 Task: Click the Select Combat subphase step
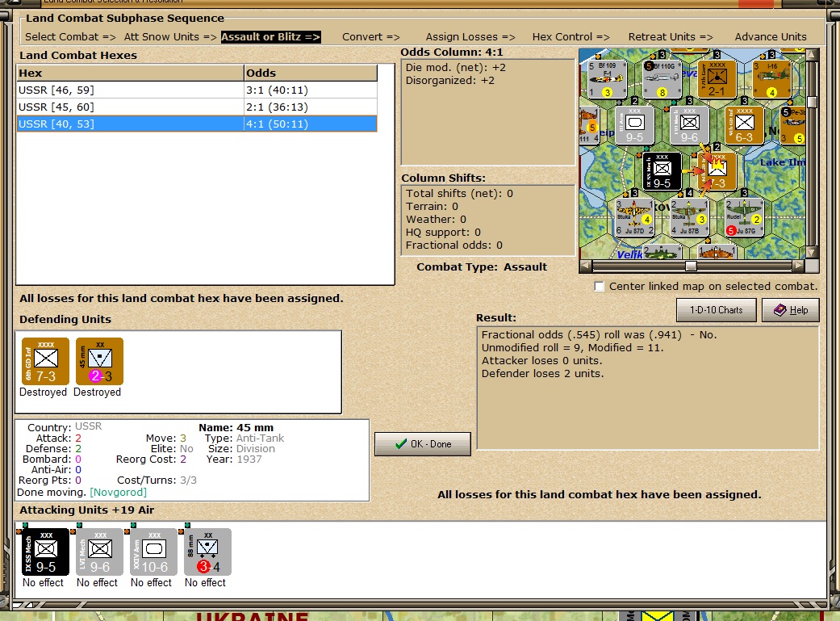coord(71,36)
